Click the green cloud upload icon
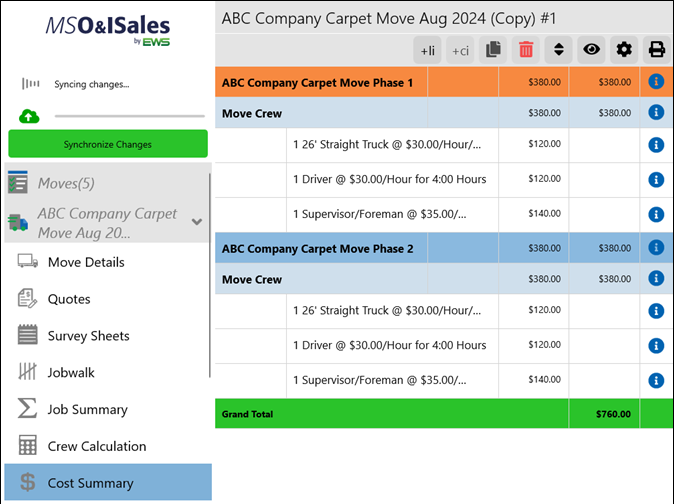The width and height of the screenshot is (674, 504). pos(29,117)
